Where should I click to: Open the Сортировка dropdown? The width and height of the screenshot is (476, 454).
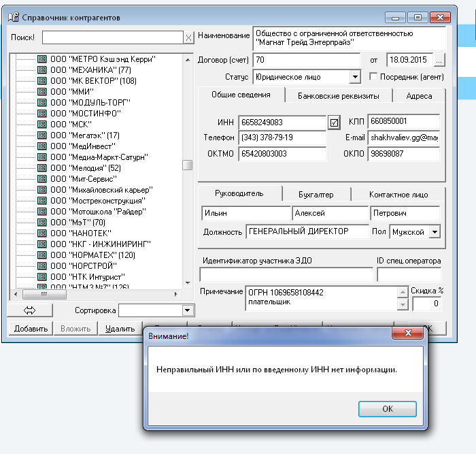(x=187, y=310)
